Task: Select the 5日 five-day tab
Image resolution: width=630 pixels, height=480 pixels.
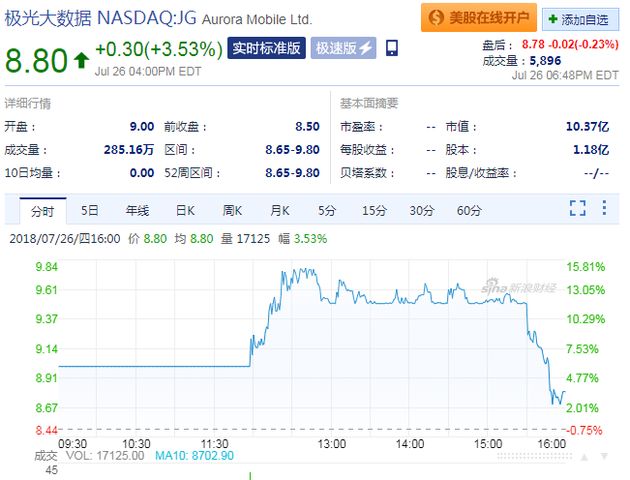Action: tap(90, 211)
